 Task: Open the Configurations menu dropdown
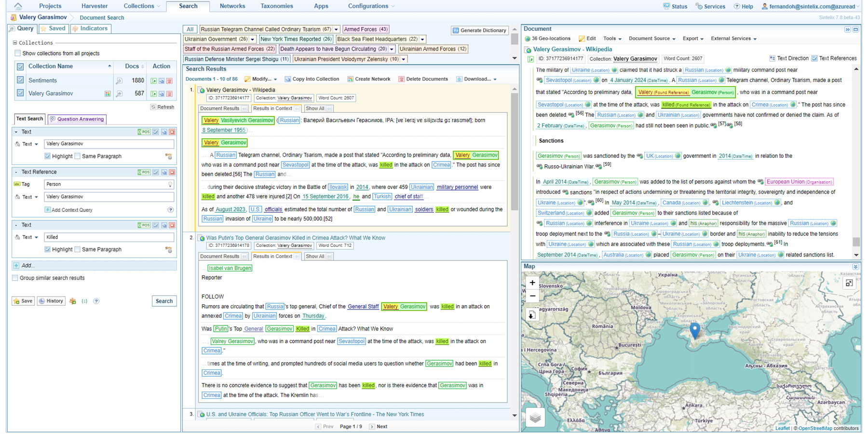click(x=371, y=6)
